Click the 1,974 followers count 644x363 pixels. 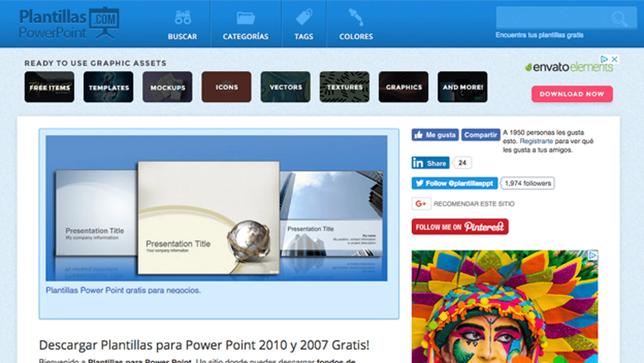528,183
